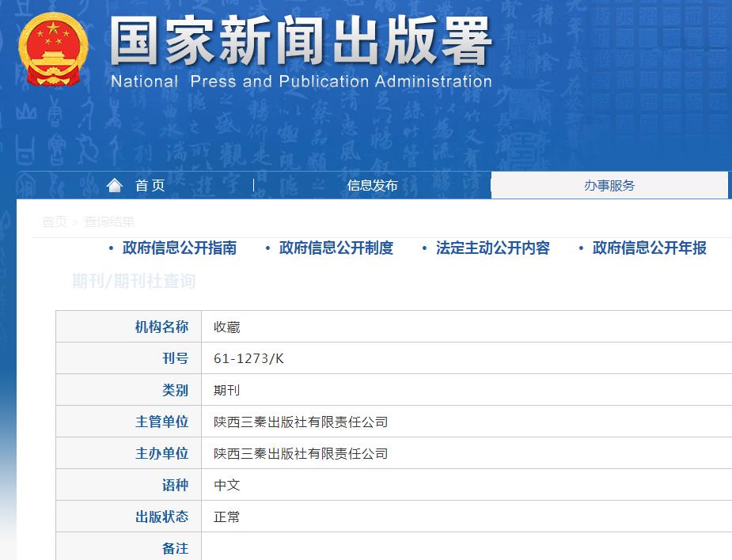Click the journal number 61-1273/K

point(248,358)
